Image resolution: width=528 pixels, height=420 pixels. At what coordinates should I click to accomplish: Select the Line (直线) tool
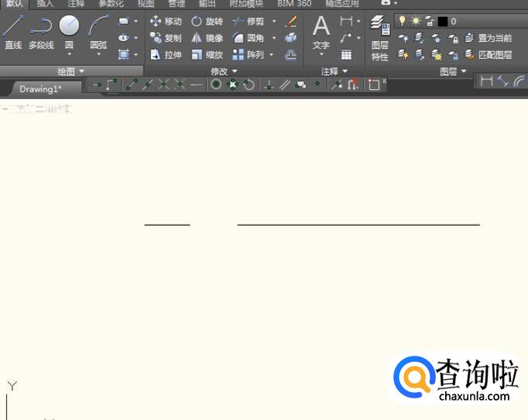pyautogui.click(x=13, y=32)
